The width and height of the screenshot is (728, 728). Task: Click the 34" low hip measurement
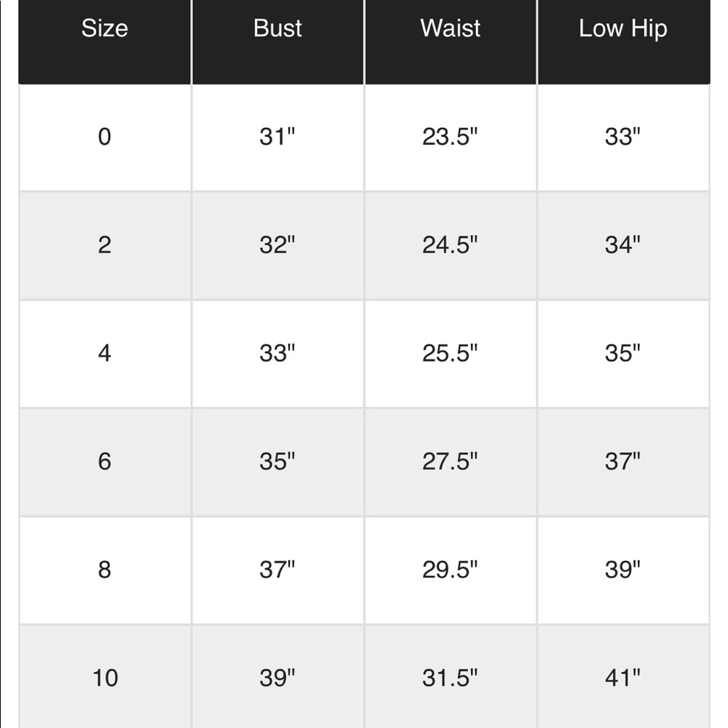click(x=622, y=245)
